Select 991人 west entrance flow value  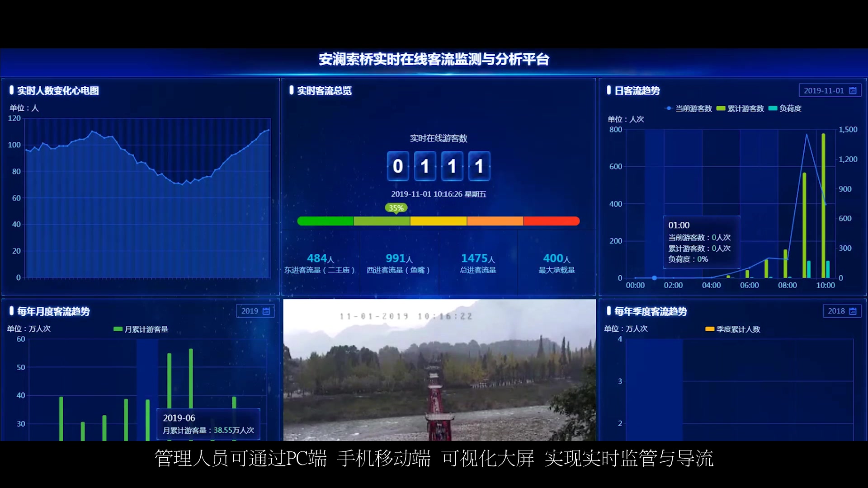(x=399, y=258)
